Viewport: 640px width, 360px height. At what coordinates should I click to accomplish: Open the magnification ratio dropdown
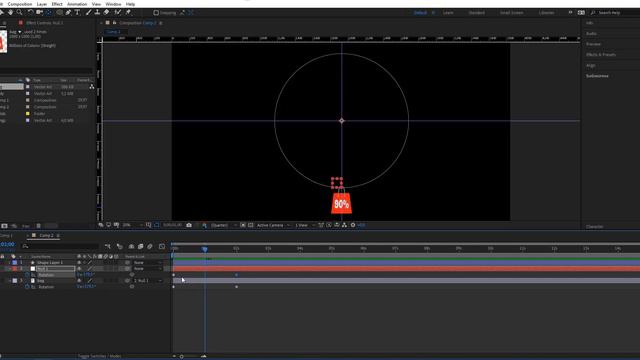pyautogui.click(x=133, y=225)
